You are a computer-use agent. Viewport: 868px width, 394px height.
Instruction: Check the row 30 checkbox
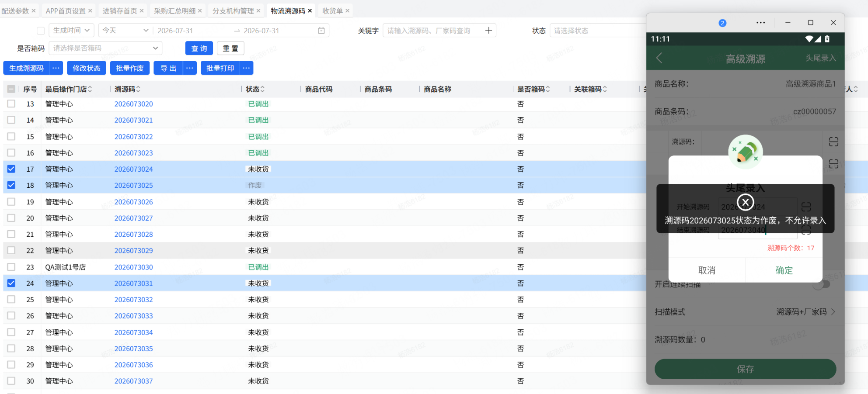tap(11, 381)
